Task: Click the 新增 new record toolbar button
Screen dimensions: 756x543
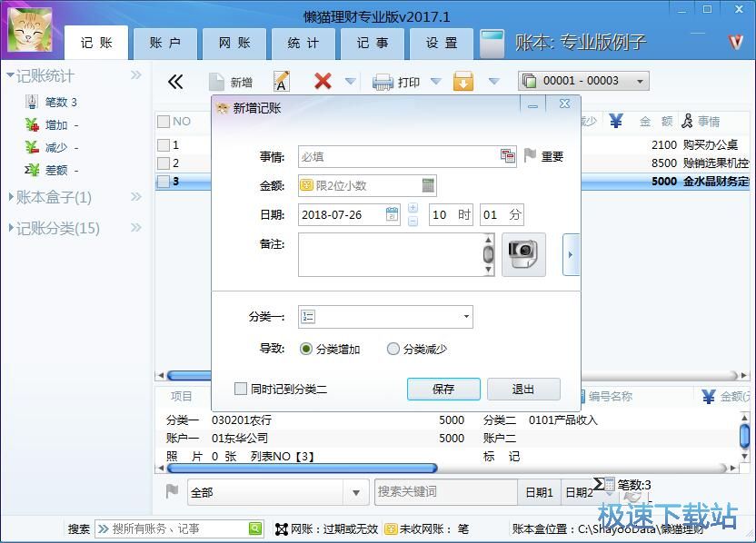Action: pos(231,82)
